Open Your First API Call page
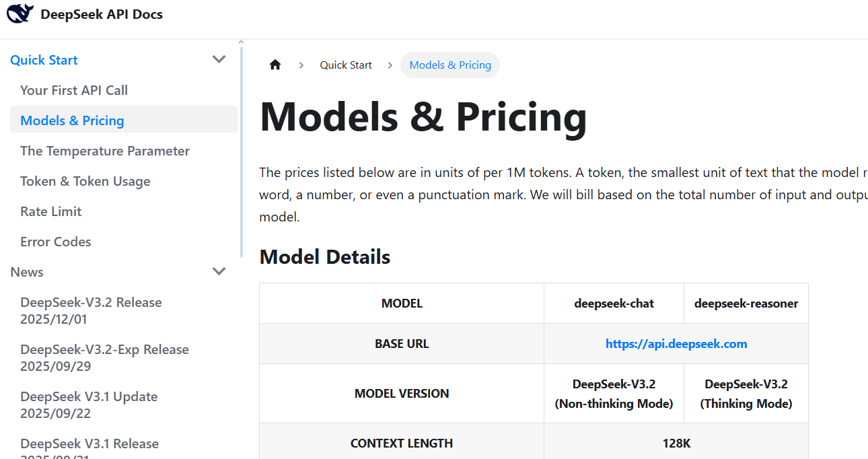This screenshot has height=459, width=868. 74,90
